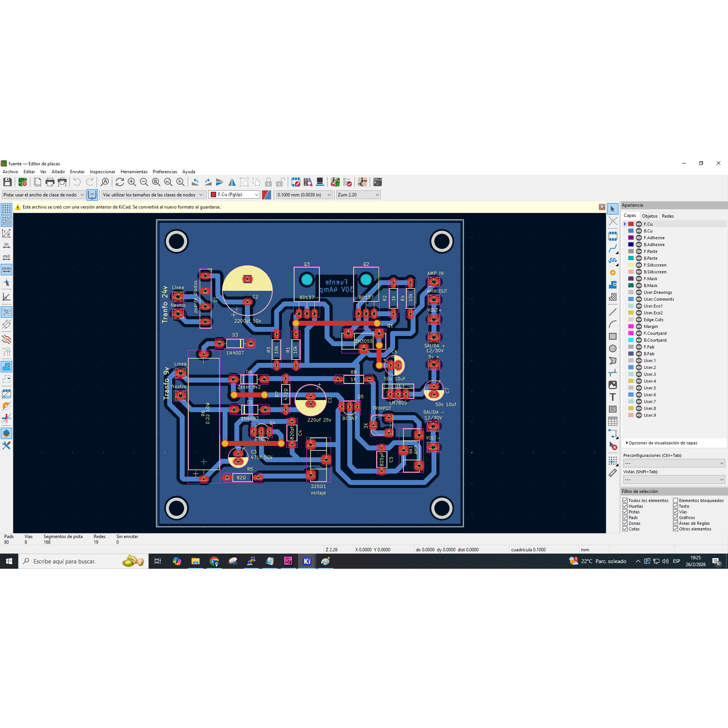Viewport: 728px width, 728px height.
Task: Uncheck the Zonas selection filter
Action: [625, 523]
